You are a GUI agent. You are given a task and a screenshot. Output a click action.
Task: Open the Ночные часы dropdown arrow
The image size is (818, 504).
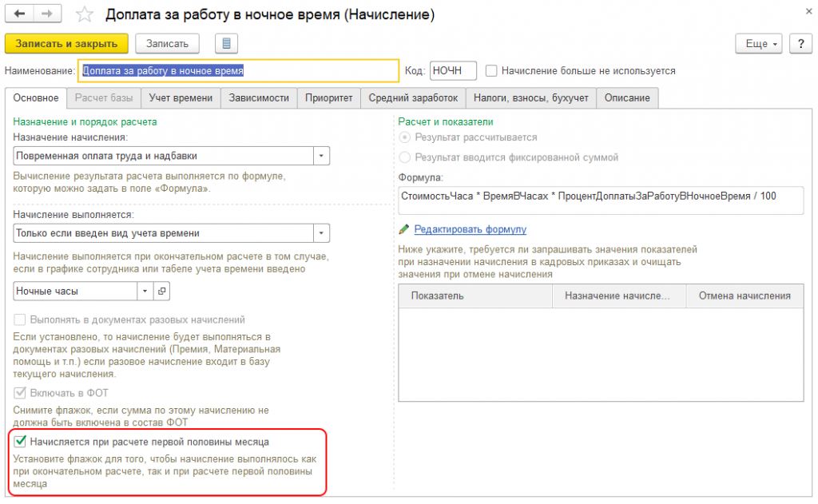click(x=145, y=292)
